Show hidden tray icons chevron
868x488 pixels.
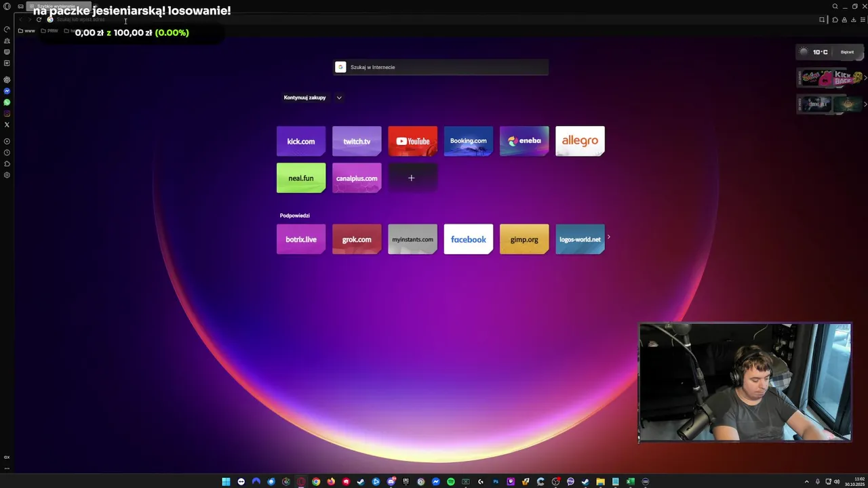pos(806,482)
